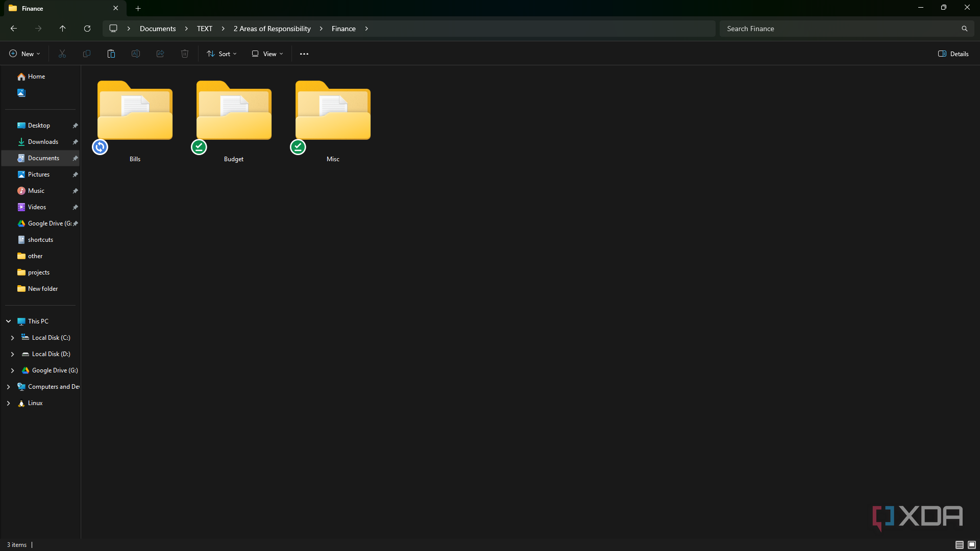Unpin Desktop from Quick access
This screenshot has height=551, width=980.
click(x=75, y=126)
